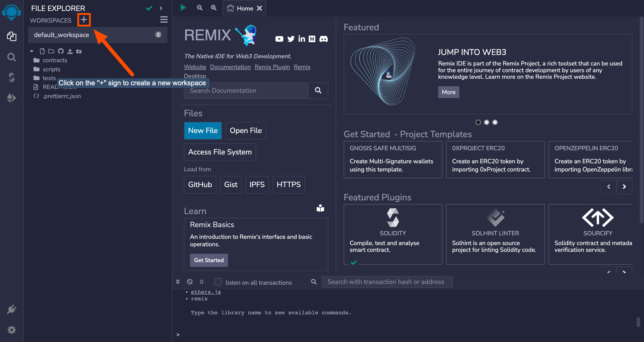This screenshot has width=644, height=342.
Task: Click the project templates next arrow
Action: coord(624,187)
